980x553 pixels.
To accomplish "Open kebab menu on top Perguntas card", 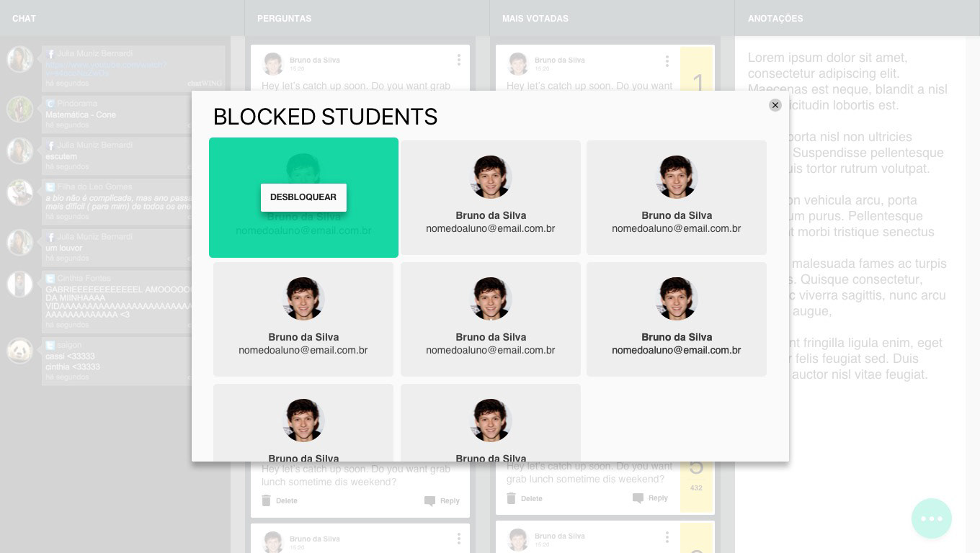I will pyautogui.click(x=459, y=60).
